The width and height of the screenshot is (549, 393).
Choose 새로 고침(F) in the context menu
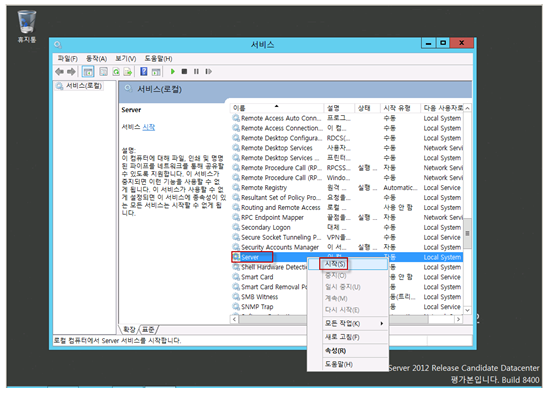[x=348, y=337]
